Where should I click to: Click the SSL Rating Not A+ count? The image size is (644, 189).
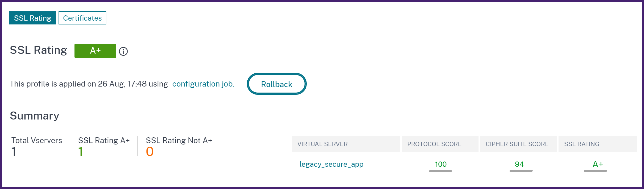pyautogui.click(x=150, y=152)
